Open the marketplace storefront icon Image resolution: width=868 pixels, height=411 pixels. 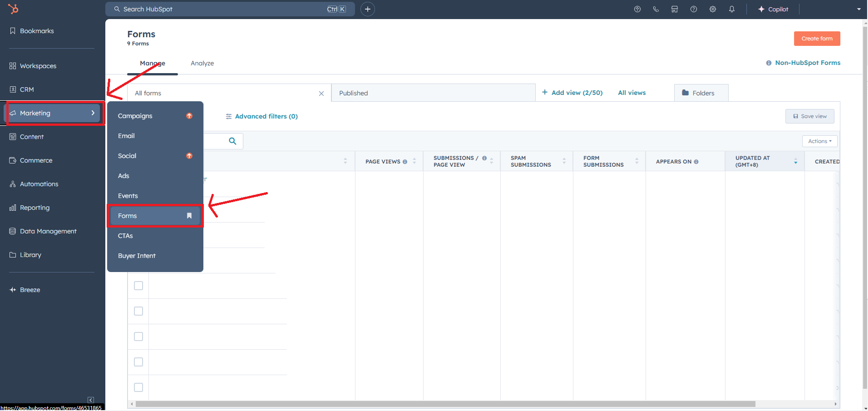click(675, 9)
